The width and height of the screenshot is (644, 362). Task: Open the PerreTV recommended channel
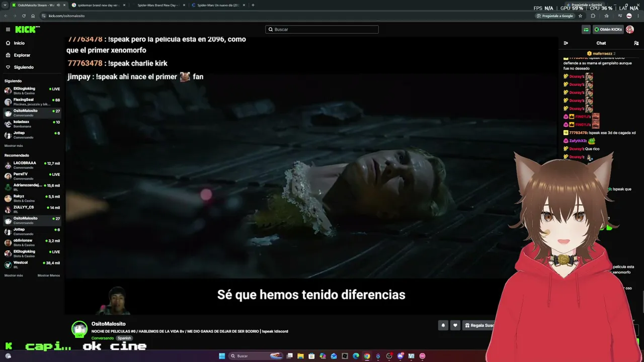coord(32,176)
